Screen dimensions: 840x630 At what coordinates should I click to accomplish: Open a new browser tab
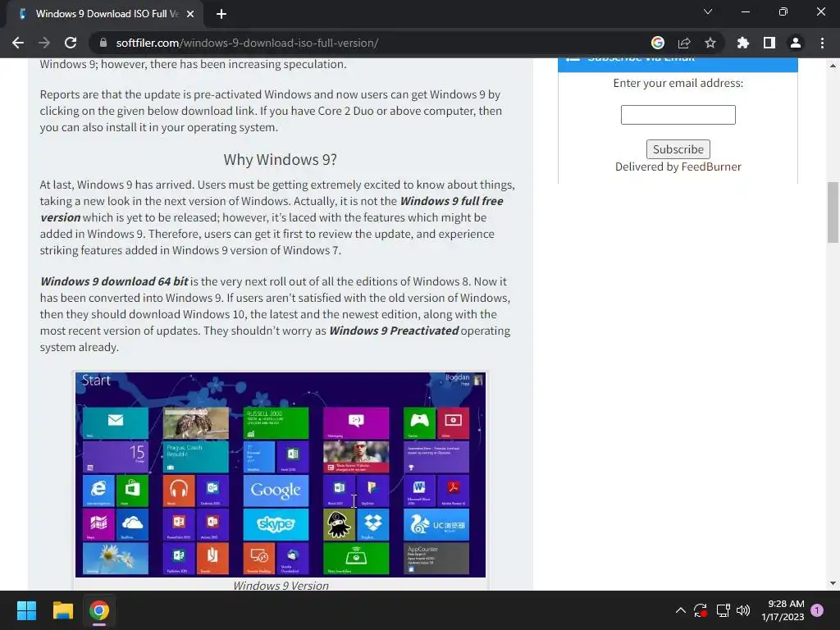pos(221,14)
